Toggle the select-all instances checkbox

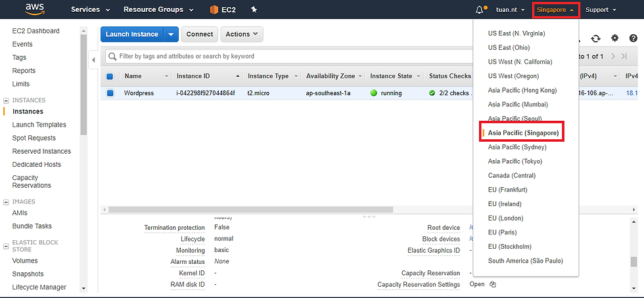pyautogui.click(x=110, y=76)
